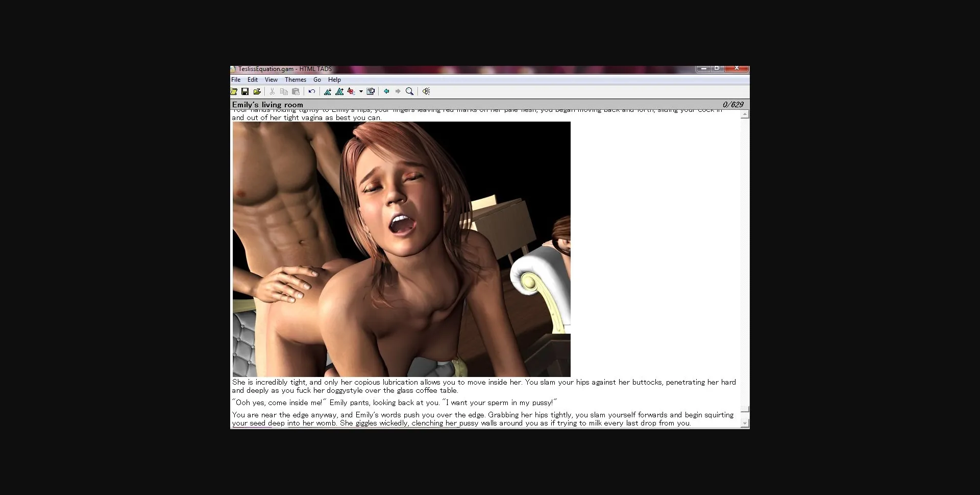The width and height of the screenshot is (980, 495).
Task: Open a saved game file
Action: click(x=258, y=91)
